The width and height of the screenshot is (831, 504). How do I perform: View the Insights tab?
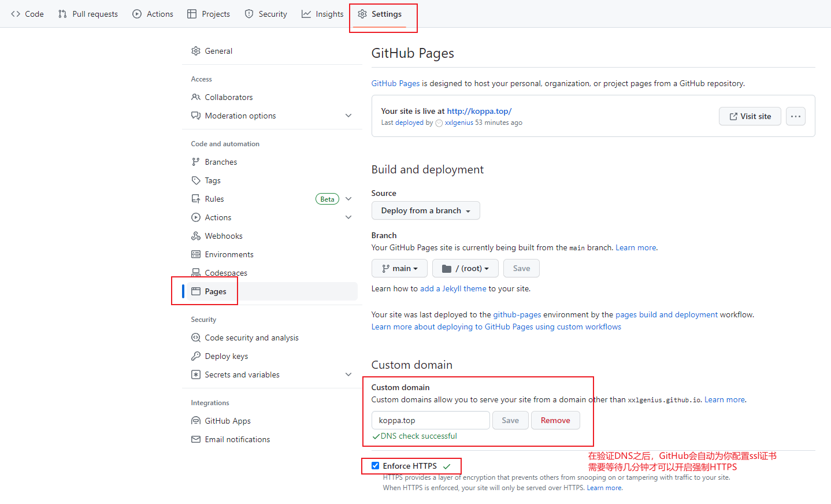click(322, 14)
